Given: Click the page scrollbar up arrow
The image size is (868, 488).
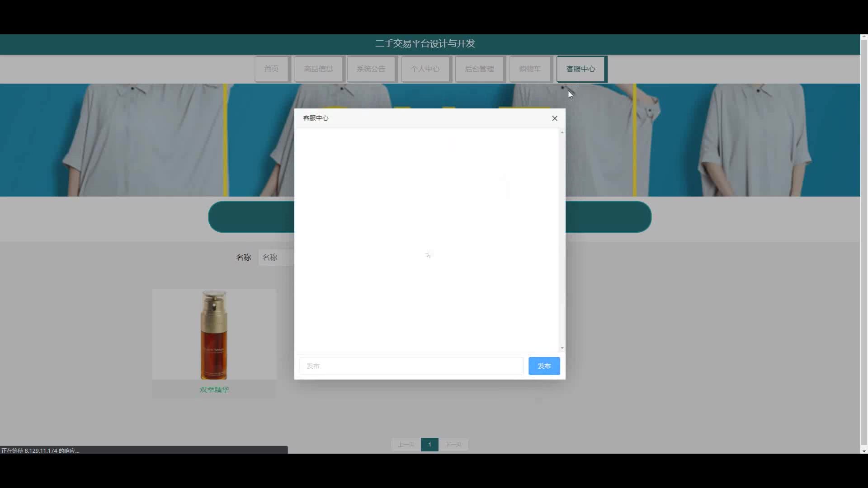Looking at the screenshot, I should coord(864,37).
